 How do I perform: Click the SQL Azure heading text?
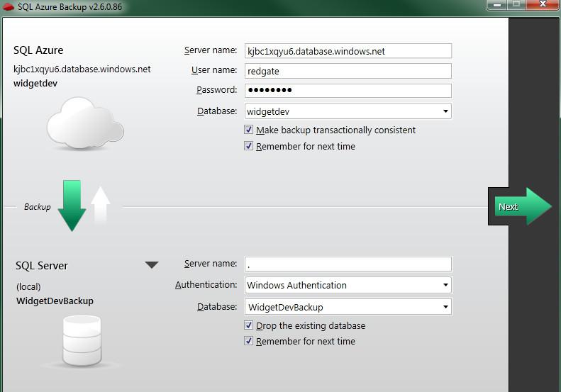click(x=38, y=50)
